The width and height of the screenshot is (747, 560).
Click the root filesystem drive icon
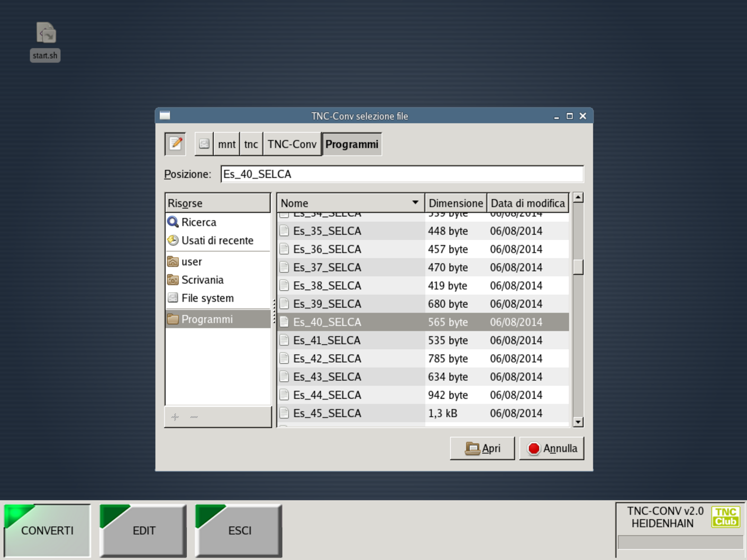204,144
